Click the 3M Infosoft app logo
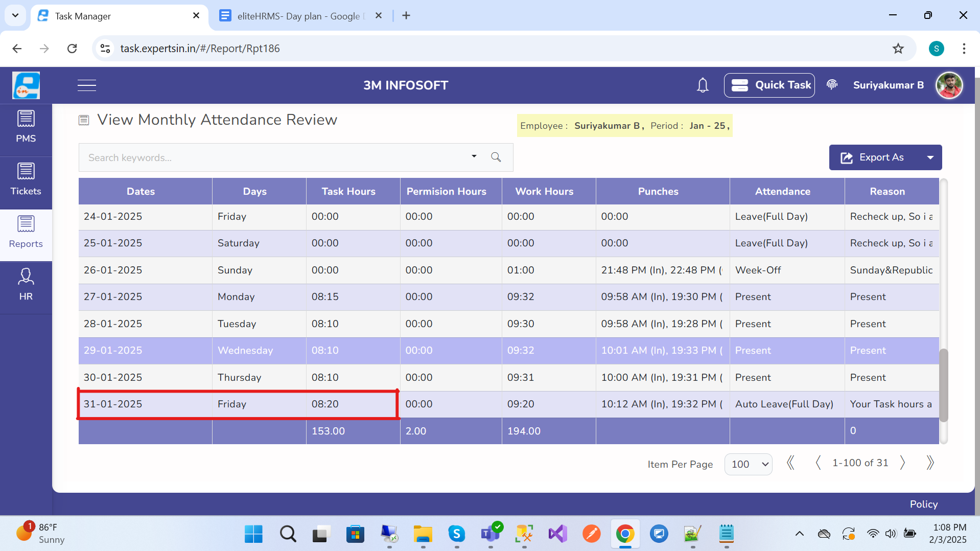The height and width of the screenshot is (551, 980). 26,85
